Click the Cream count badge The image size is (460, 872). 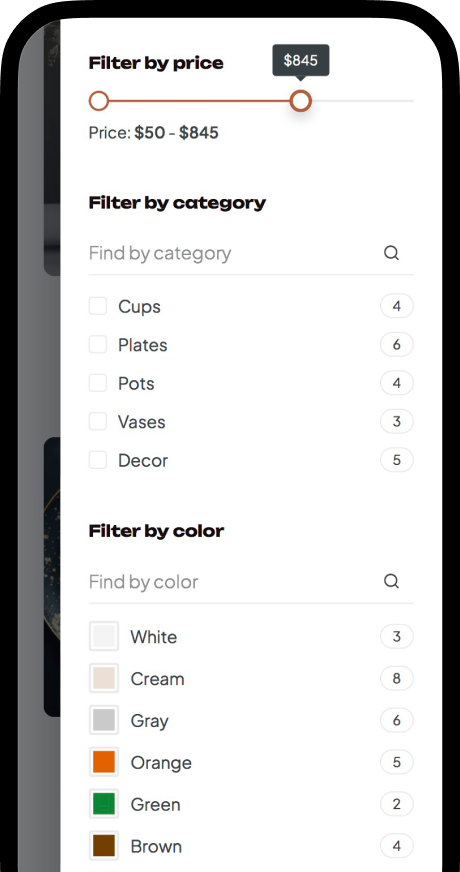tap(397, 678)
